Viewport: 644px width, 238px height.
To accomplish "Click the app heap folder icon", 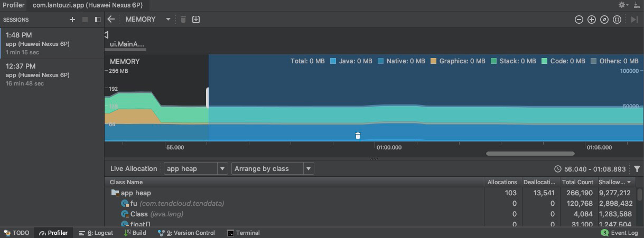I will click(x=115, y=193).
